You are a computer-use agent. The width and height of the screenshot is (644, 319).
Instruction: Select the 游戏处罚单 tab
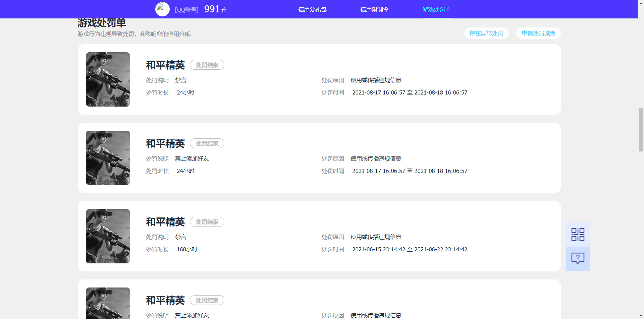click(436, 9)
